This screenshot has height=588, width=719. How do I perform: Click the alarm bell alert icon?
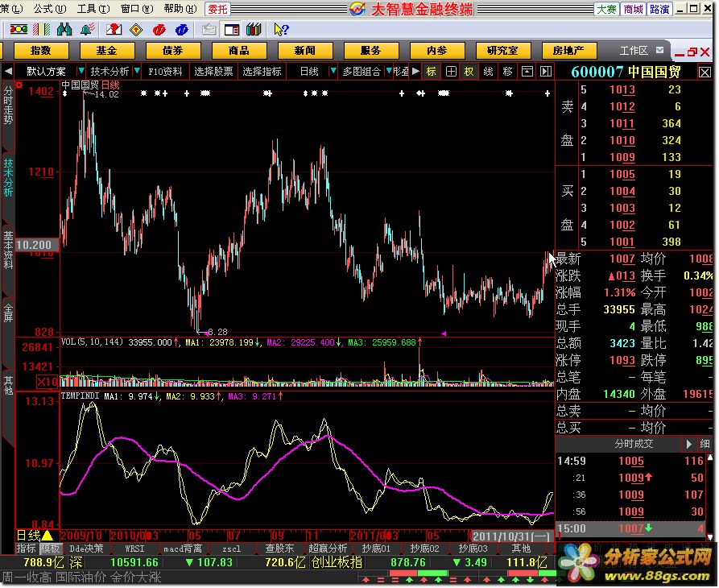[x=87, y=30]
